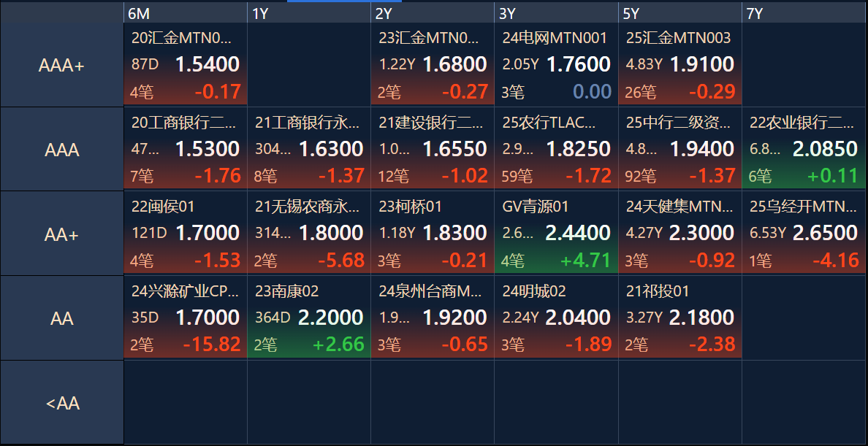Click the AA+ rating row label
868x446 pixels.
click(62, 234)
